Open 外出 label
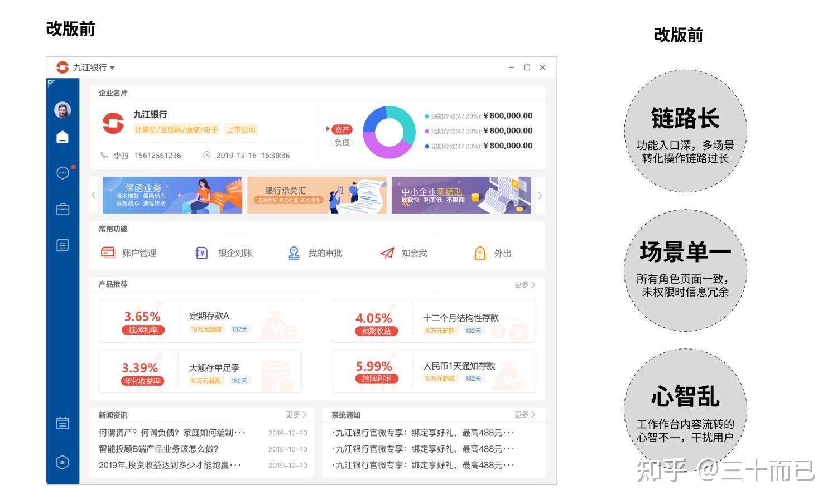The width and height of the screenshot is (837, 504). pyautogui.click(x=503, y=253)
